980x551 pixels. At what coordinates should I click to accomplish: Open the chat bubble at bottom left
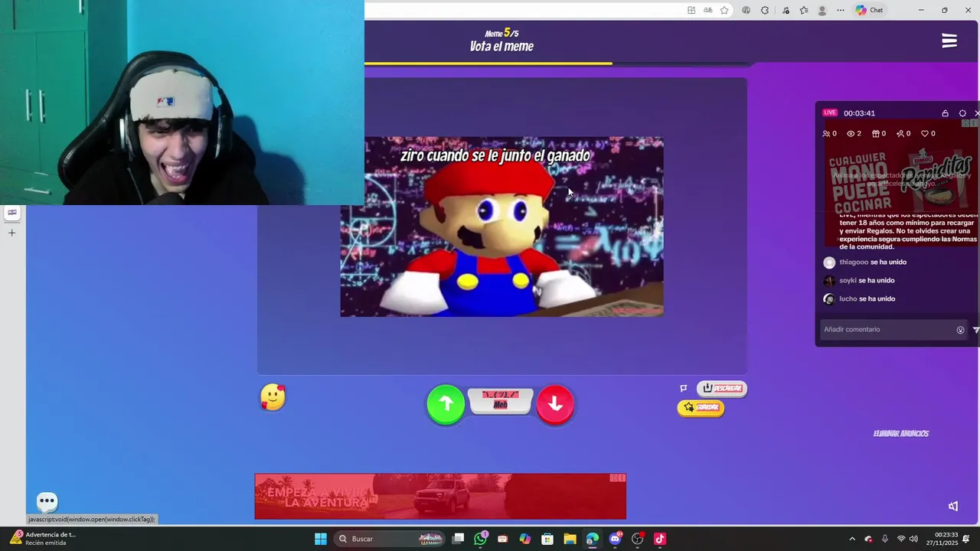tap(47, 502)
